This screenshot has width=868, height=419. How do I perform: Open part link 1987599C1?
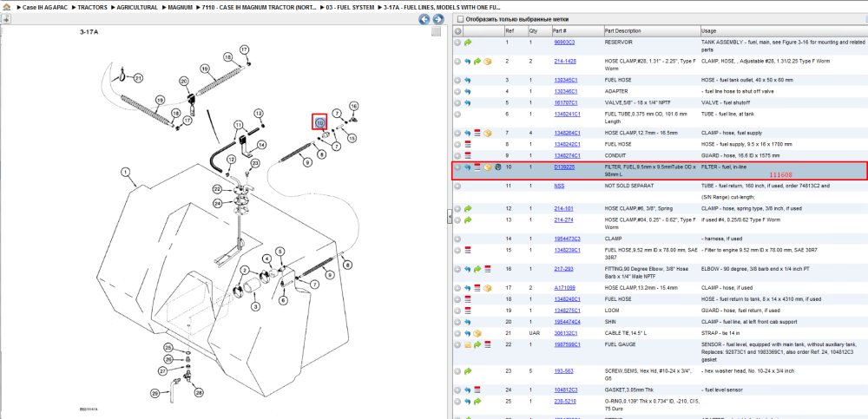[x=567, y=344]
